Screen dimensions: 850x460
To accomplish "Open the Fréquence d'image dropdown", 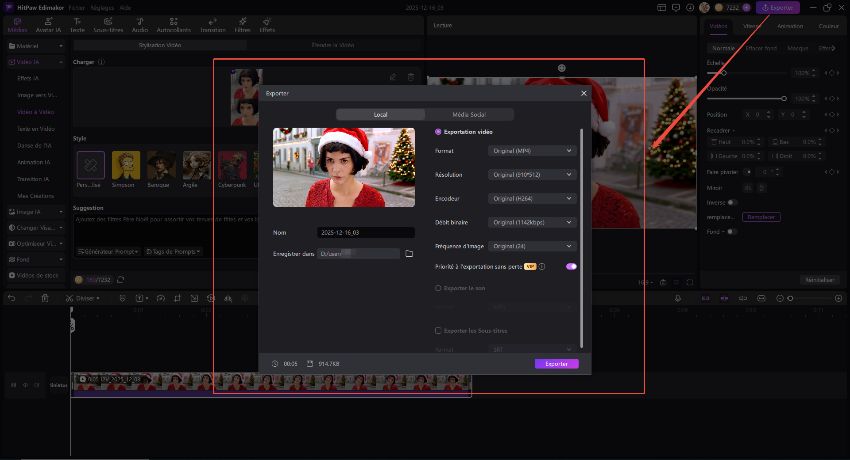I will tap(532, 246).
